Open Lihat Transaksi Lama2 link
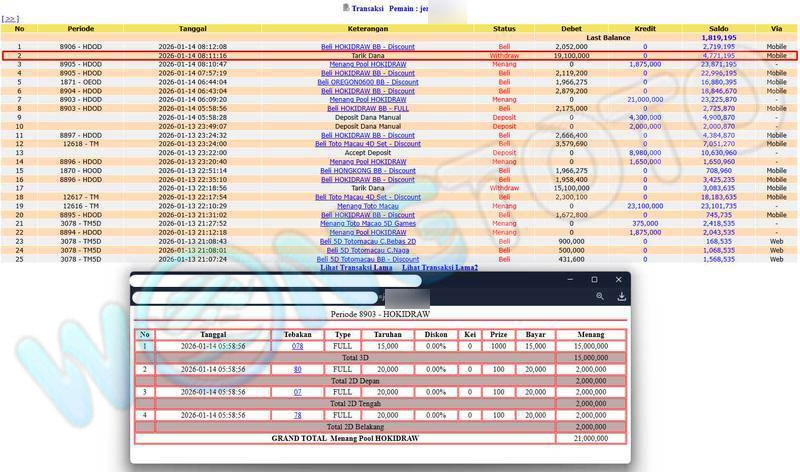This screenshot has width=800, height=472. (440, 268)
